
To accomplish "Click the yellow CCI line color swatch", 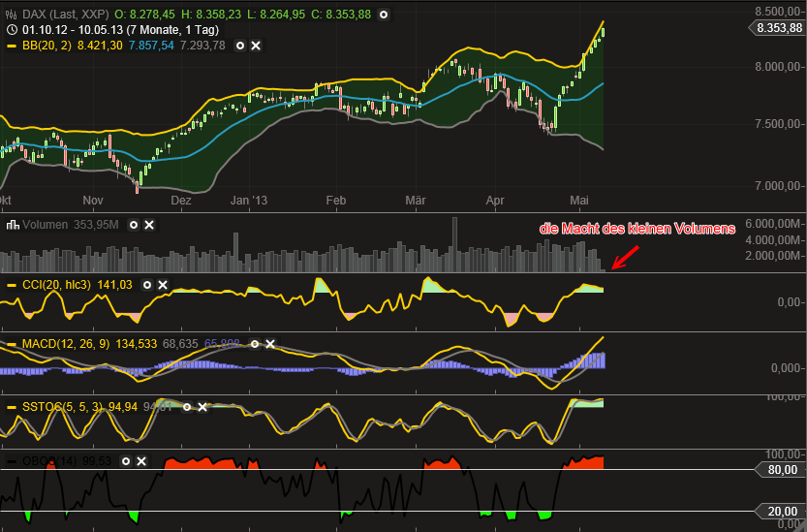I will coord(12,285).
